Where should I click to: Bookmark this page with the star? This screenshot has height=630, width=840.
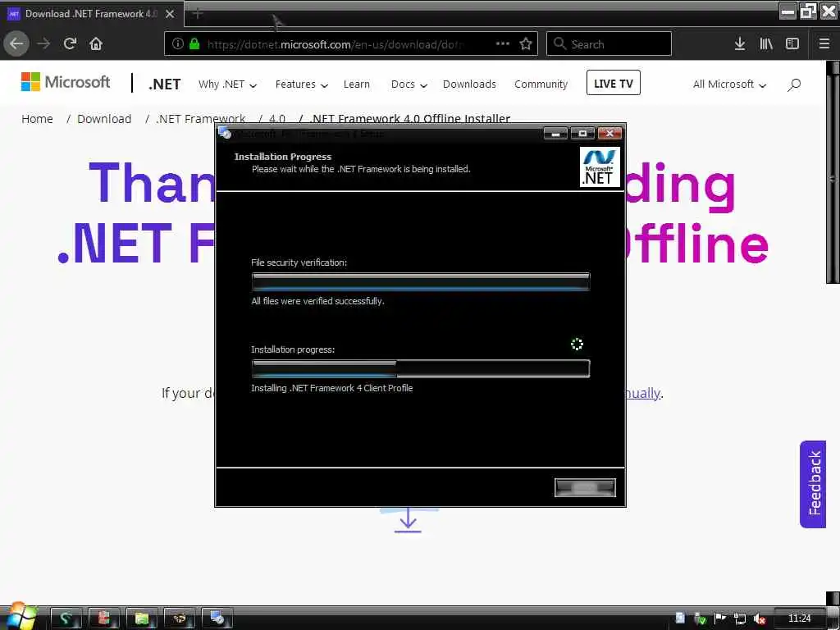tap(526, 44)
